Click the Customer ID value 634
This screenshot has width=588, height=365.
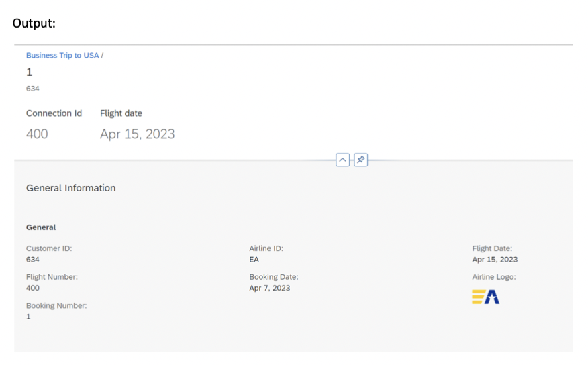(x=33, y=260)
